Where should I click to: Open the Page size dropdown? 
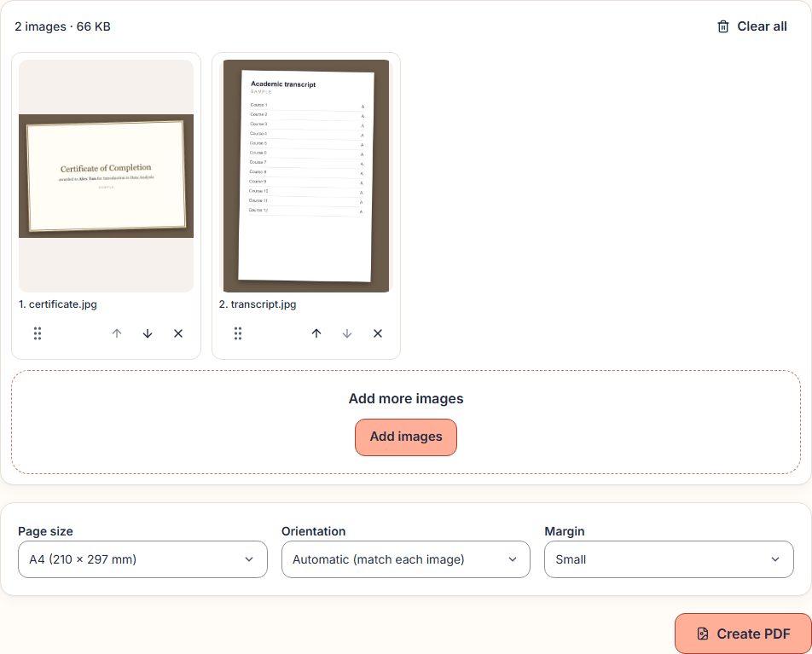coord(142,559)
